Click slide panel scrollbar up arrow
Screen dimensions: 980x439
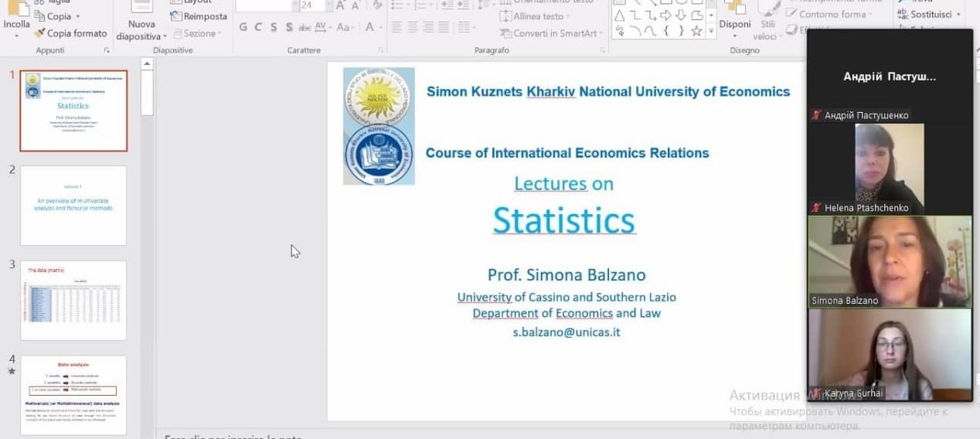147,63
